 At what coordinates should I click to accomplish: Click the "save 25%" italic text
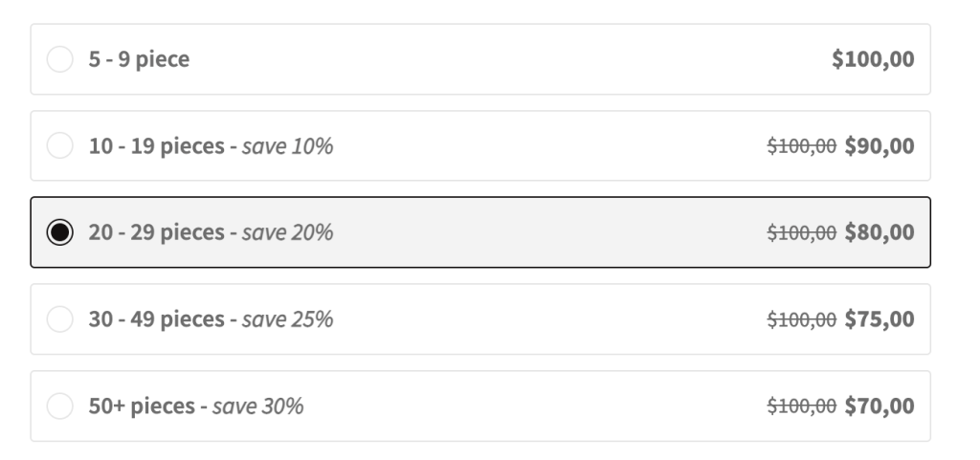[287, 319]
